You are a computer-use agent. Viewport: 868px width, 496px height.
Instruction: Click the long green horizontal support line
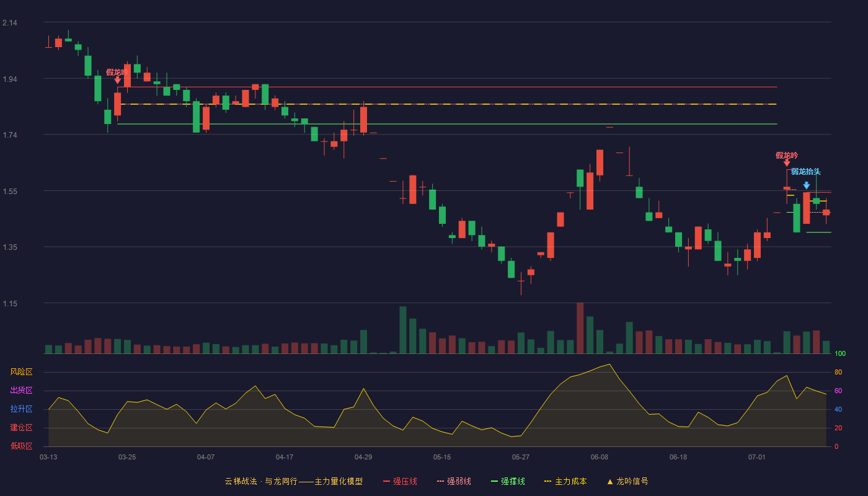pos(446,124)
